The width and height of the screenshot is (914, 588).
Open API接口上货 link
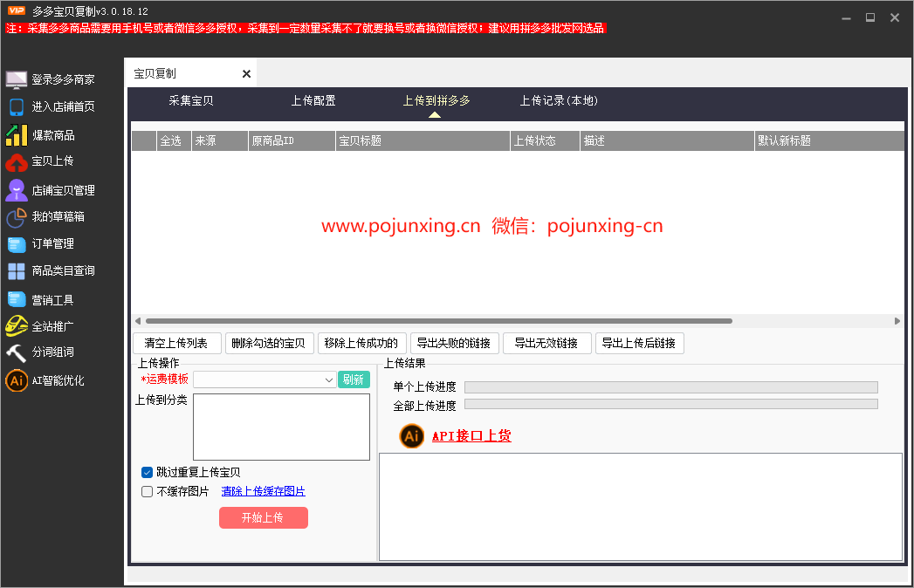(x=471, y=436)
